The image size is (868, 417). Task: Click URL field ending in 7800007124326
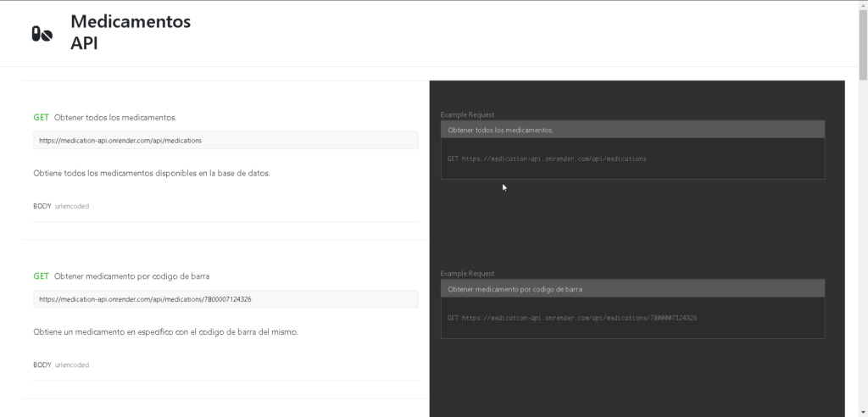pos(225,299)
